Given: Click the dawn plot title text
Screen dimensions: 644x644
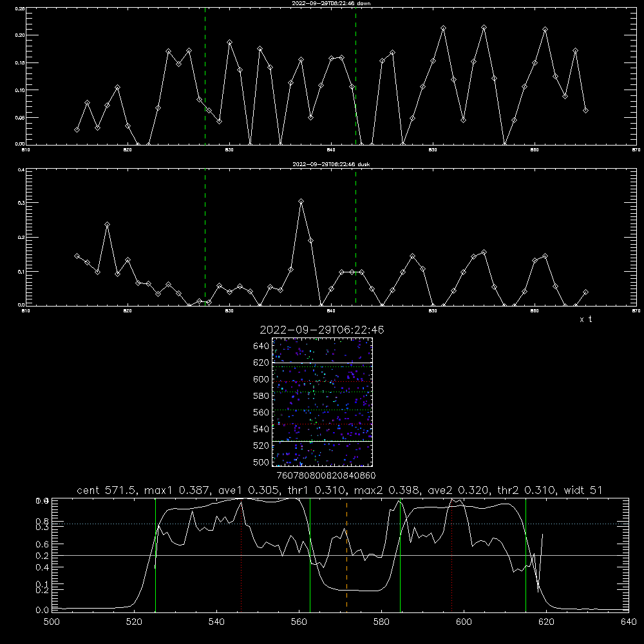Looking at the screenshot, I should pos(331,3).
